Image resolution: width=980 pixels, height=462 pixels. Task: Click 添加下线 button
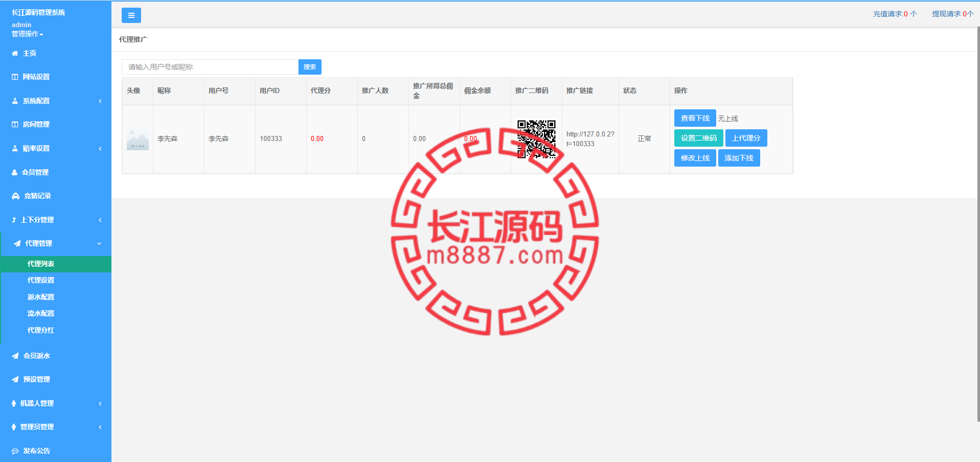click(x=739, y=158)
